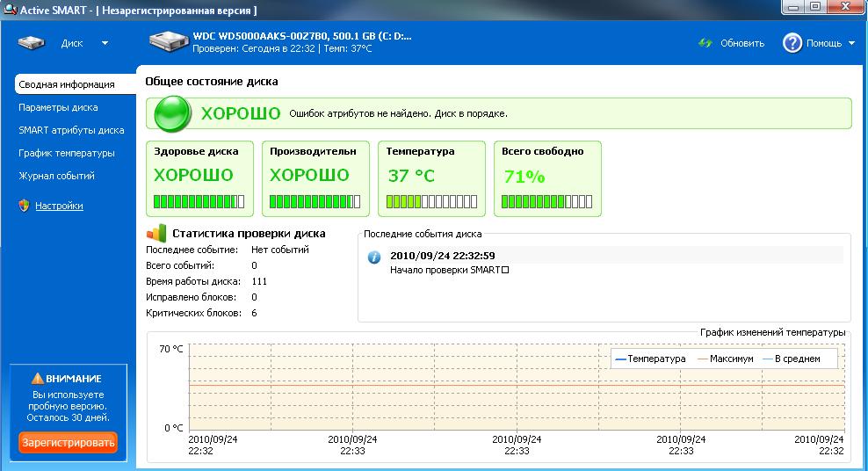Click the hard drive icon beside Диск
Viewport: 868px width, 471px height.
[x=33, y=43]
